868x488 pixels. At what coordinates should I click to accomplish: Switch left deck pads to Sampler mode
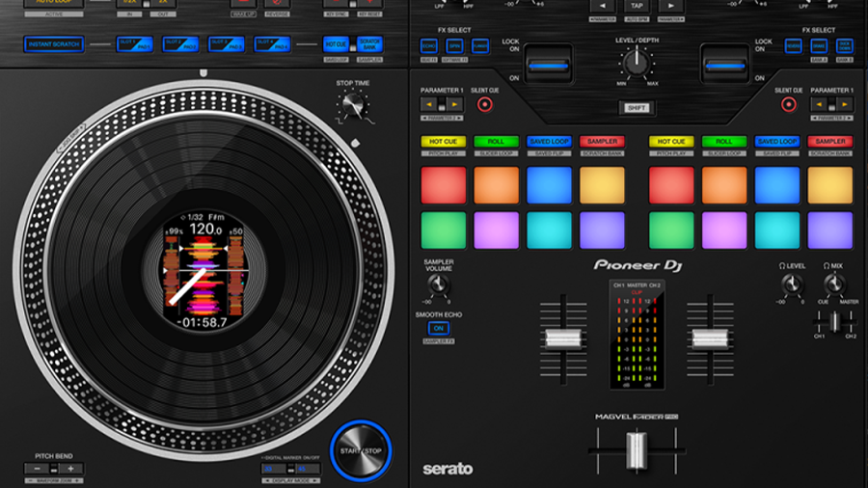602,142
